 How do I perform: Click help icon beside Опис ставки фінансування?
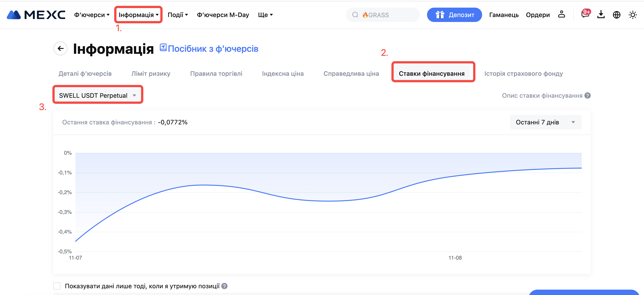588,95
